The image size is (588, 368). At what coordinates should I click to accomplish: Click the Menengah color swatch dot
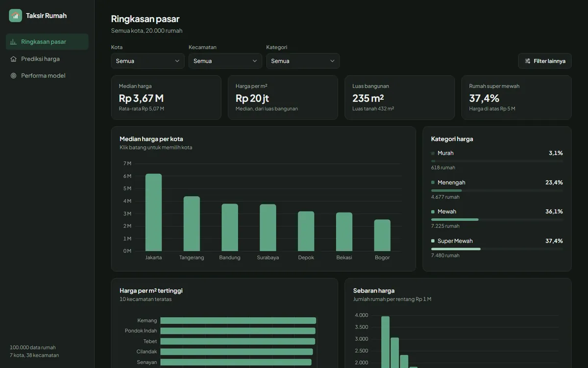pos(433,183)
